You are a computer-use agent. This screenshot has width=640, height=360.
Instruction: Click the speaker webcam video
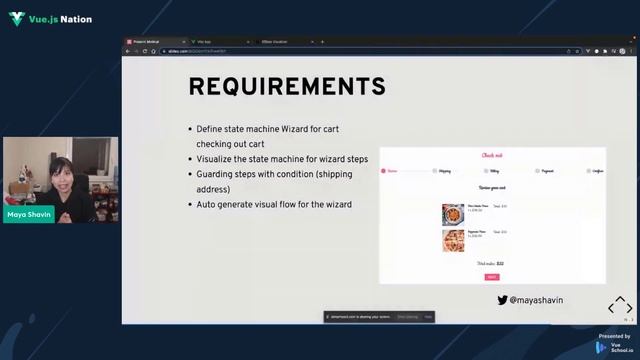pyautogui.click(x=60, y=180)
